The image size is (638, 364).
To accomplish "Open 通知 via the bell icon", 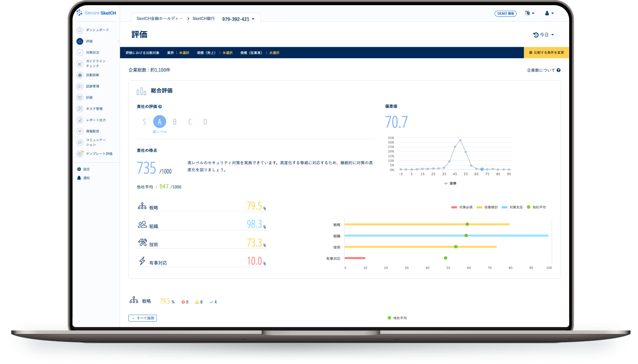I will (79, 178).
